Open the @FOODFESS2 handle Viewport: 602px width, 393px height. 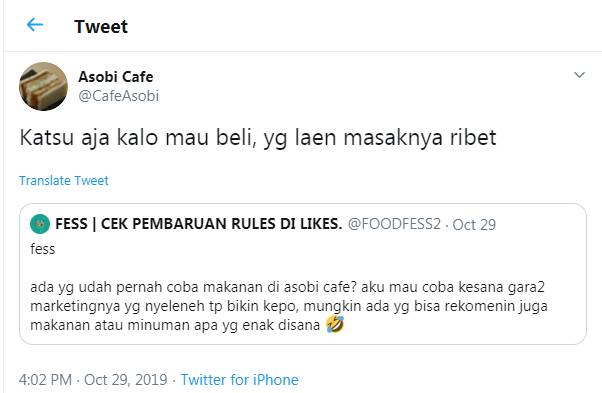[394, 224]
